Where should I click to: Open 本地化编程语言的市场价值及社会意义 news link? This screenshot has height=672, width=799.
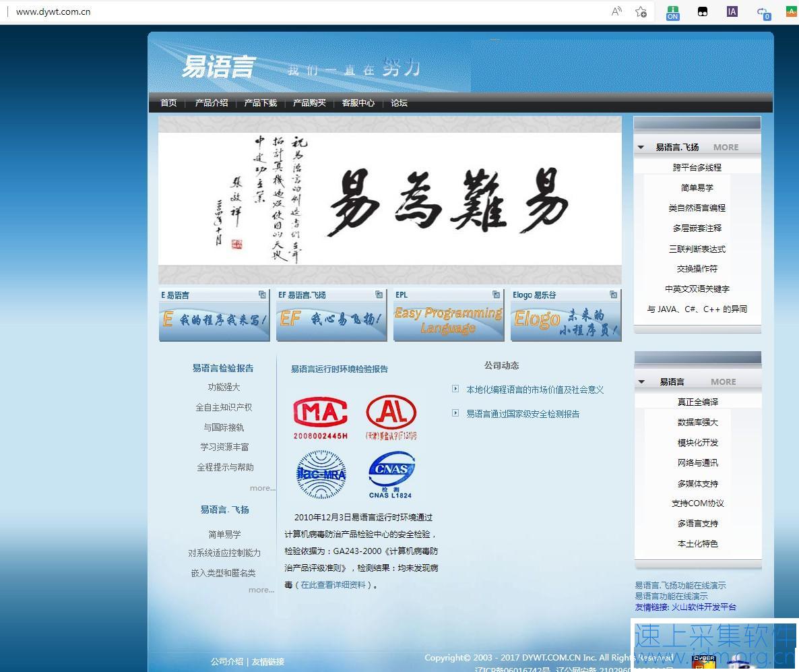[535, 390]
